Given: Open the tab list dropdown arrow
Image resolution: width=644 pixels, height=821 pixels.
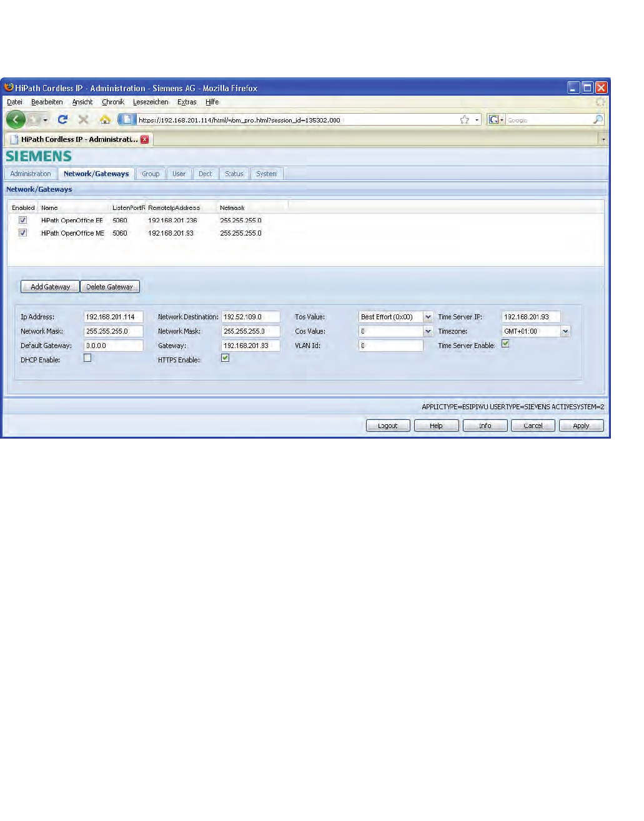Looking at the screenshot, I should (x=603, y=139).
